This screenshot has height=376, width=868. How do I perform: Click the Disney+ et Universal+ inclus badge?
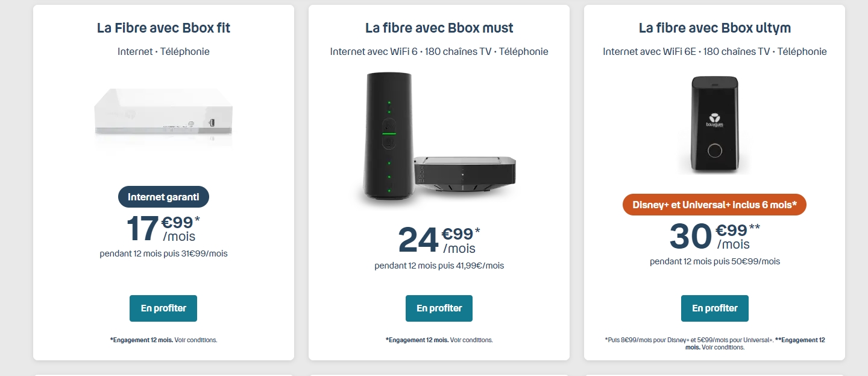(x=714, y=205)
